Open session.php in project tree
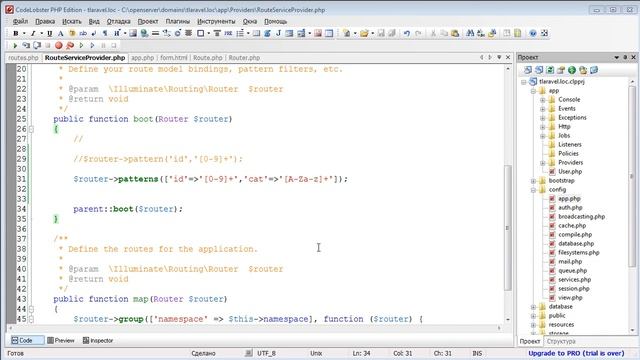 coord(573,289)
